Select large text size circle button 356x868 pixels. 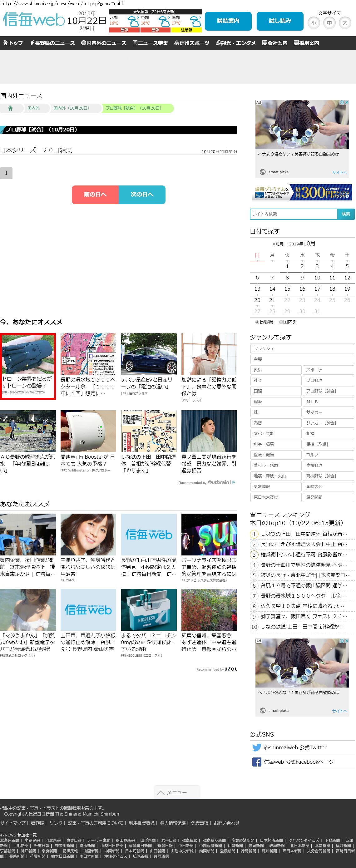[344, 23]
